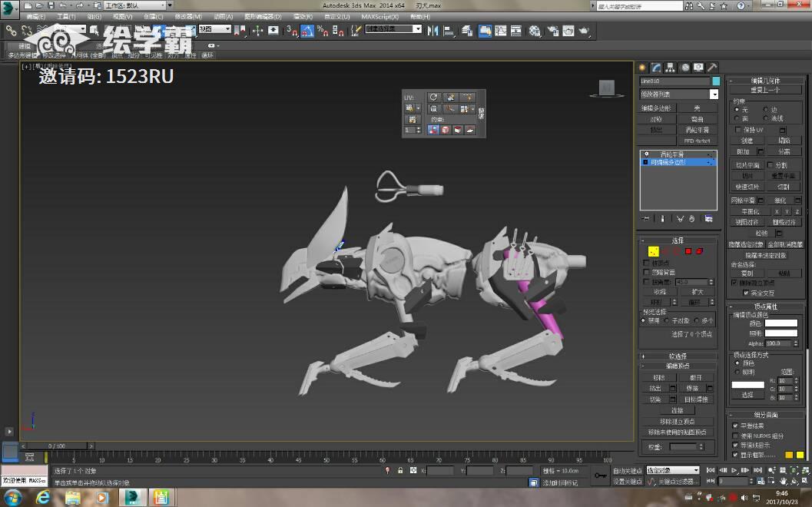Click the object color swatch beside Line010
Viewport: 812px width, 507px height.
[x=716, y=81]
